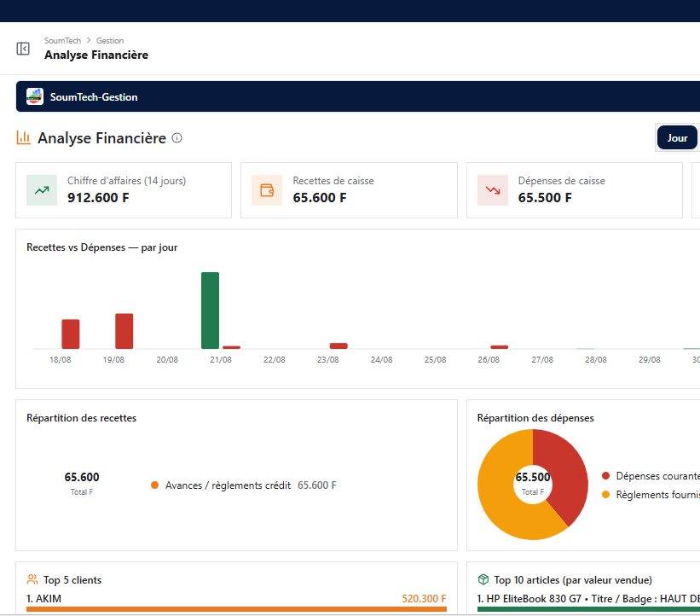The width and height of the screenshot is (700, 616).
Task: Click the breadcrumb chevron after SoumTech
Action: tap(89, 40)
